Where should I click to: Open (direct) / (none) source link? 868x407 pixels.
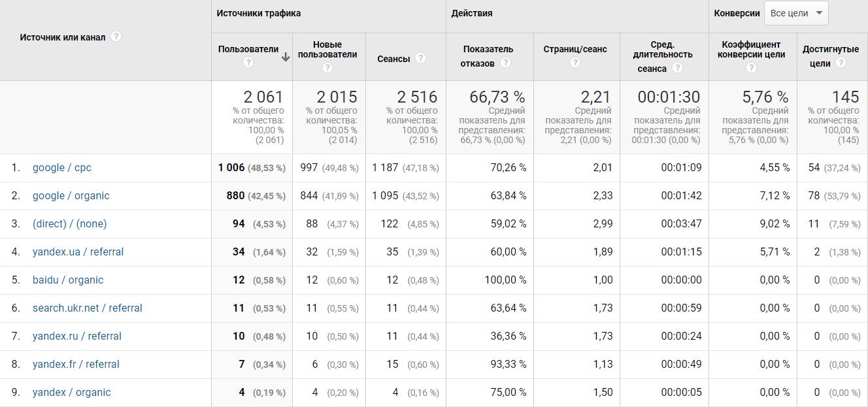[x=69, y=224]
